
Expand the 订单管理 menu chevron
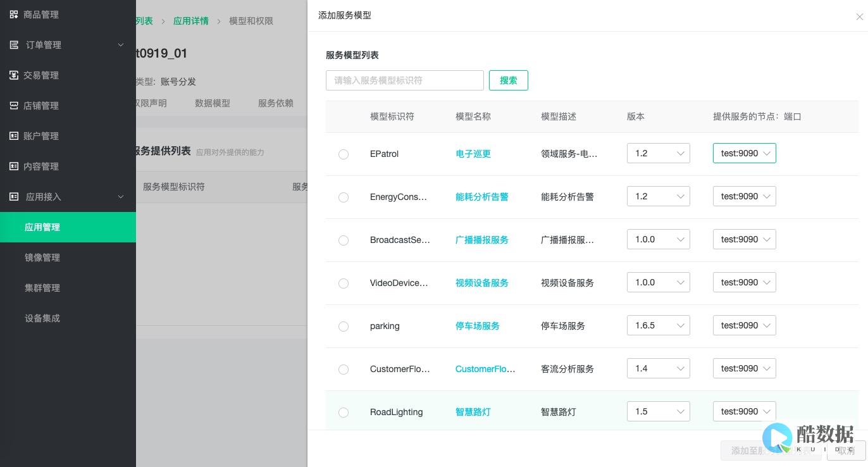(121, 45)
